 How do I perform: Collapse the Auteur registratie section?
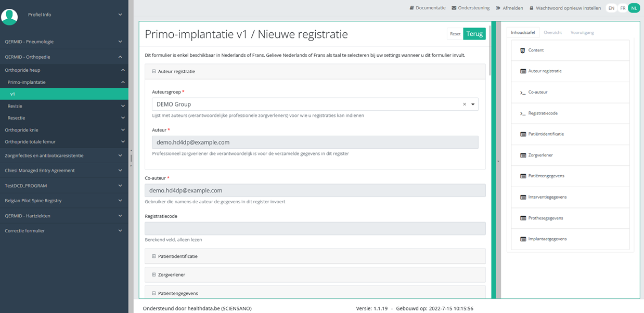pos(154,72)
